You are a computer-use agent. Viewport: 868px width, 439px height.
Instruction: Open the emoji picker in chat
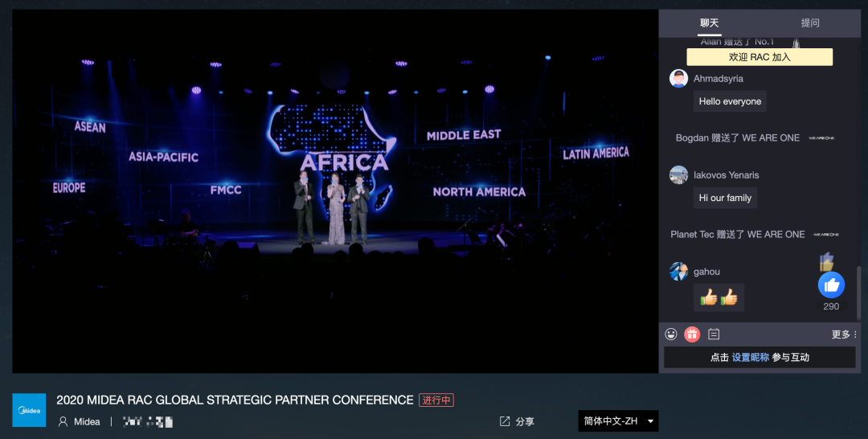click(671, 334)
